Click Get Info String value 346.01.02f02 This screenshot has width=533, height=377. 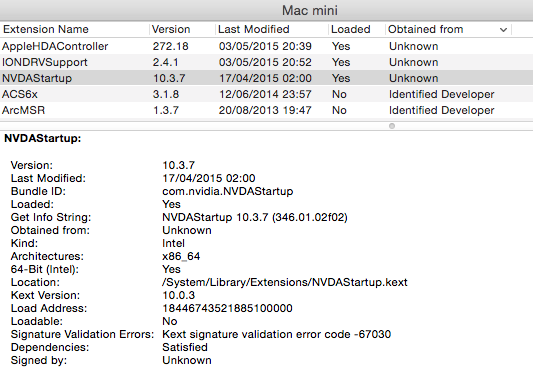pos(309,217)
